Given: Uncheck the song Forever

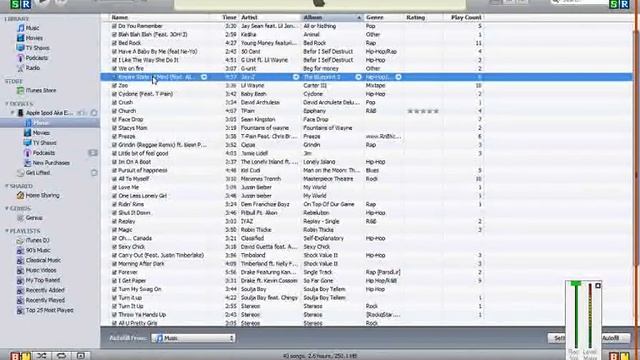Looking at the screenshot, I should (114, 272).
